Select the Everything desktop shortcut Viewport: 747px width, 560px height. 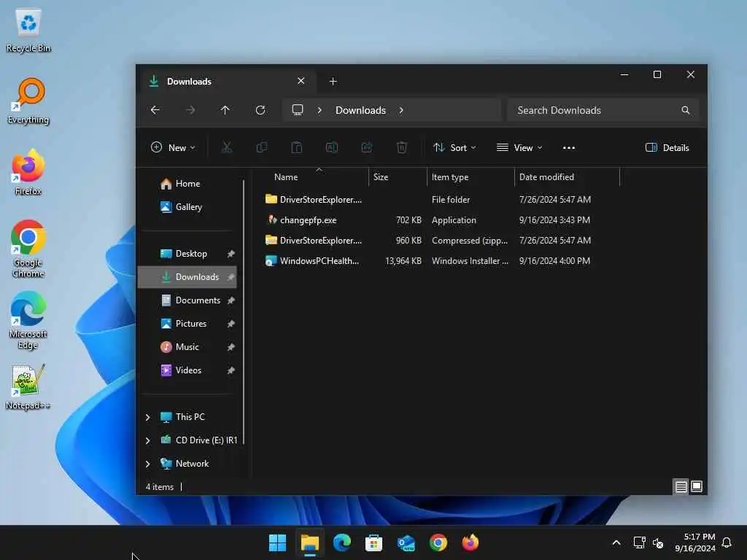click(x=28, y=101)
